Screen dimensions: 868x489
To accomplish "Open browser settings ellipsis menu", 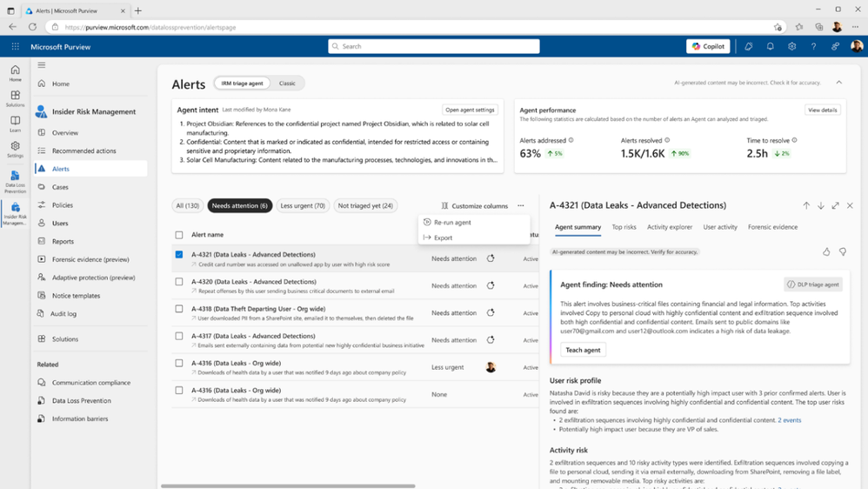I will (855, 27).
